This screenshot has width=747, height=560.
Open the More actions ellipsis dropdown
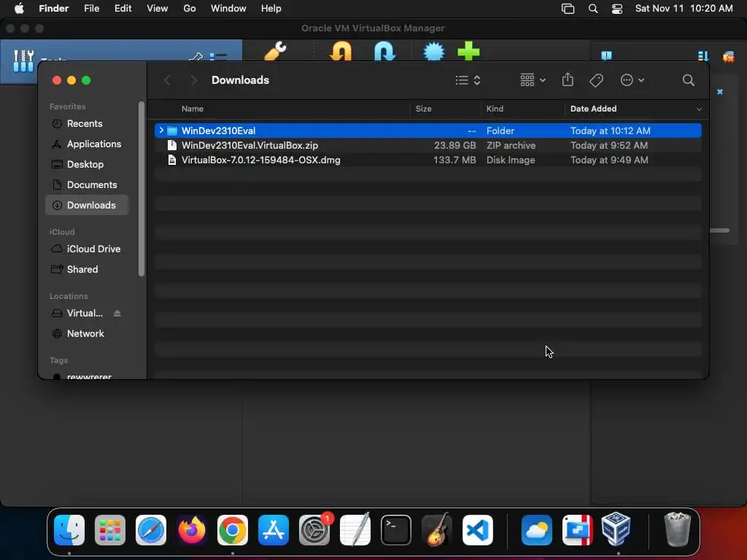point(632,80)
